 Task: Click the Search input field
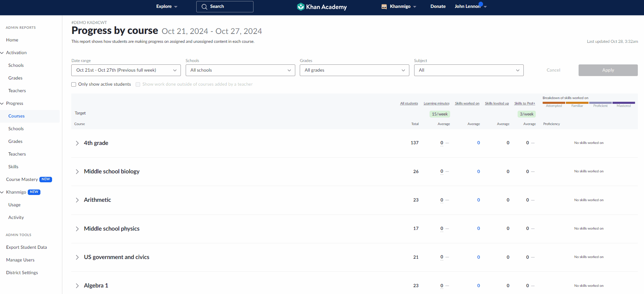coord(225,7)
